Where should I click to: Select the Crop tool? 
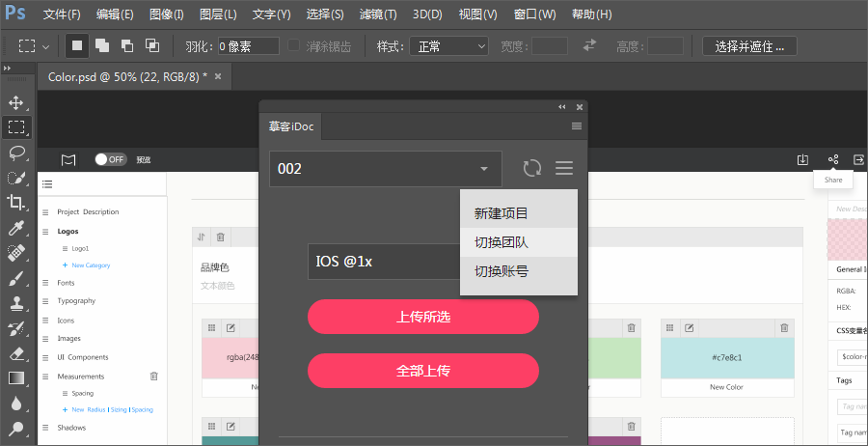coord(16,203)
